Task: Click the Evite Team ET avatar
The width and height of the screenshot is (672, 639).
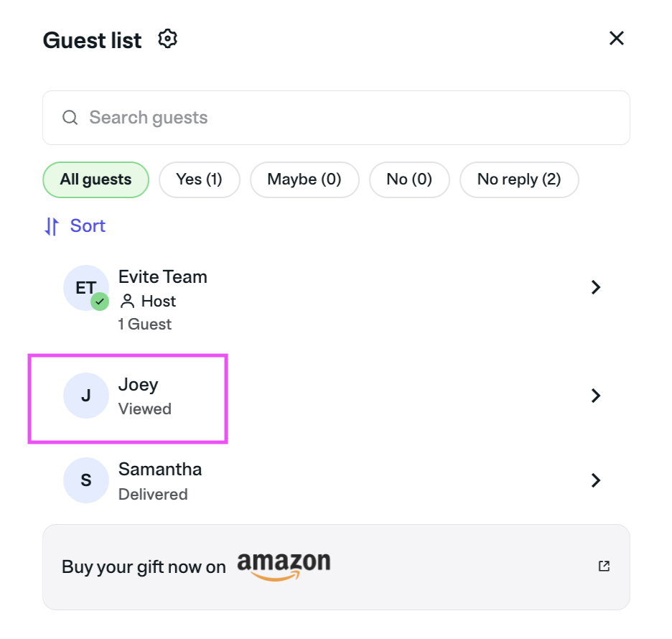Action: [85, 288]
